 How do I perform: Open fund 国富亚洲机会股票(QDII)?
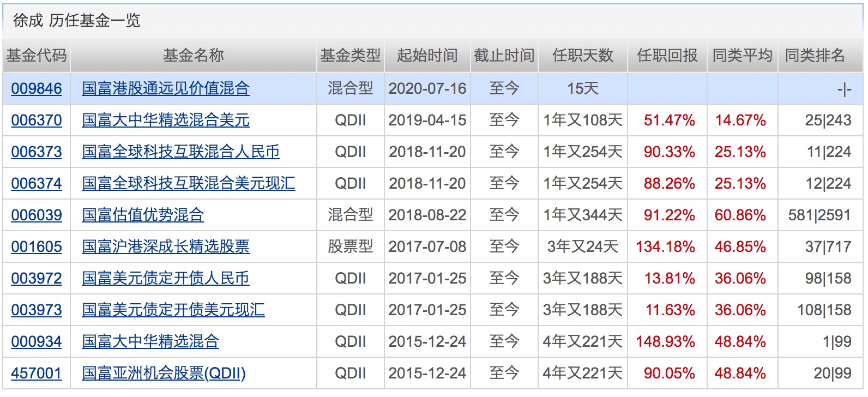(164, 373)
